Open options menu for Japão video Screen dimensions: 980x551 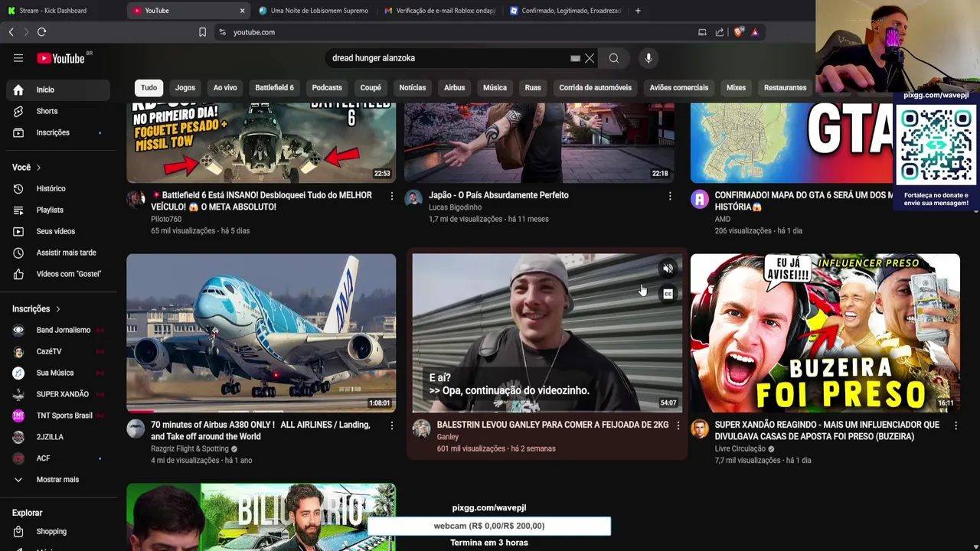670,197
